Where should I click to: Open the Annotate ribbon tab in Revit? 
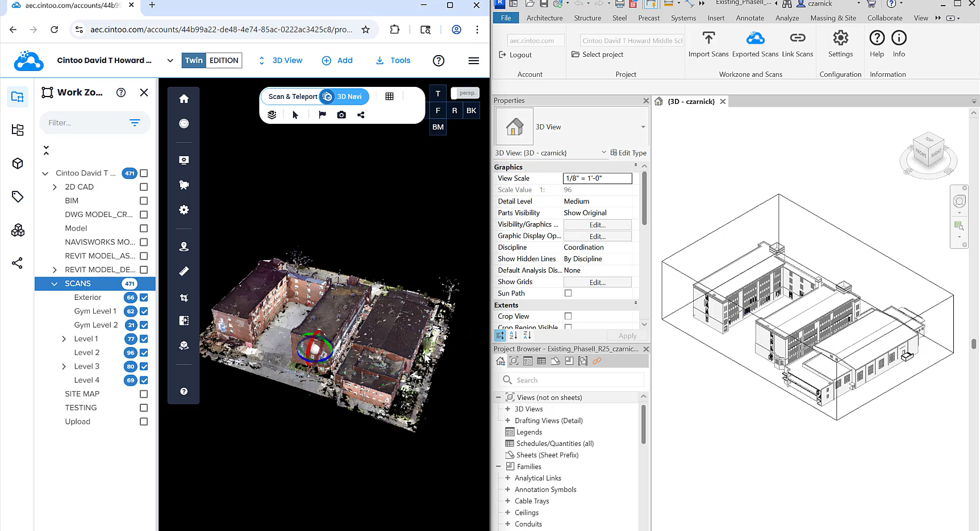750,18
